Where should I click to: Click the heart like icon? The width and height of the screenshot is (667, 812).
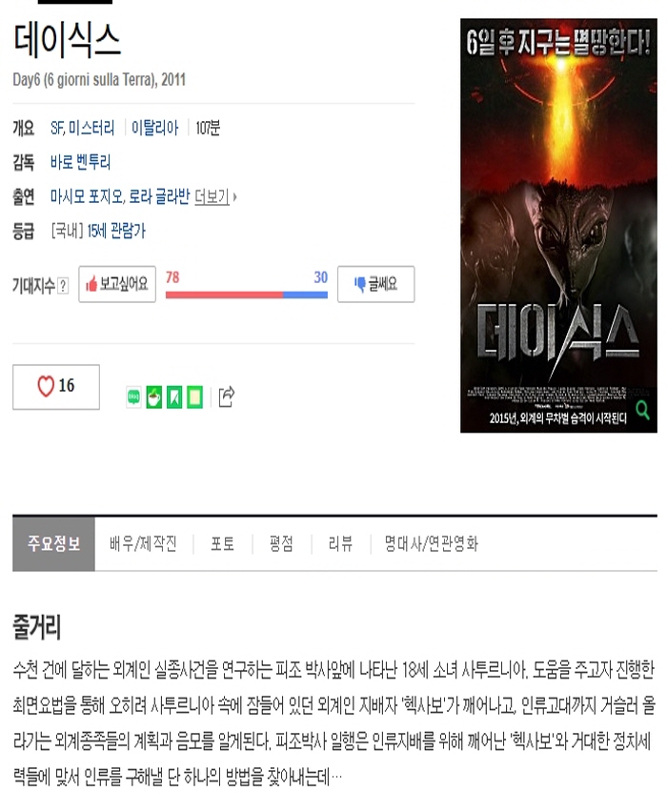point(46,386)
